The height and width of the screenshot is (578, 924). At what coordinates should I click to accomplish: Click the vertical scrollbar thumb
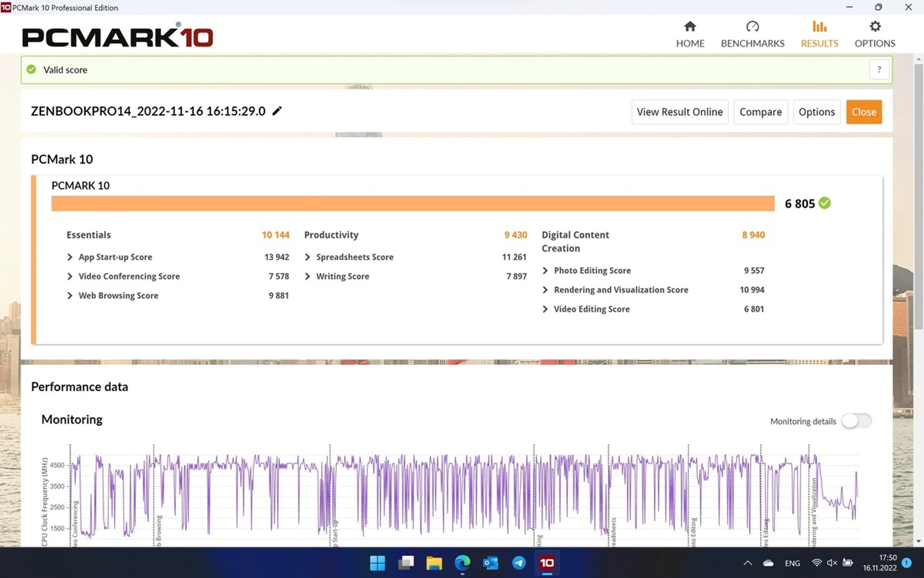919,197
